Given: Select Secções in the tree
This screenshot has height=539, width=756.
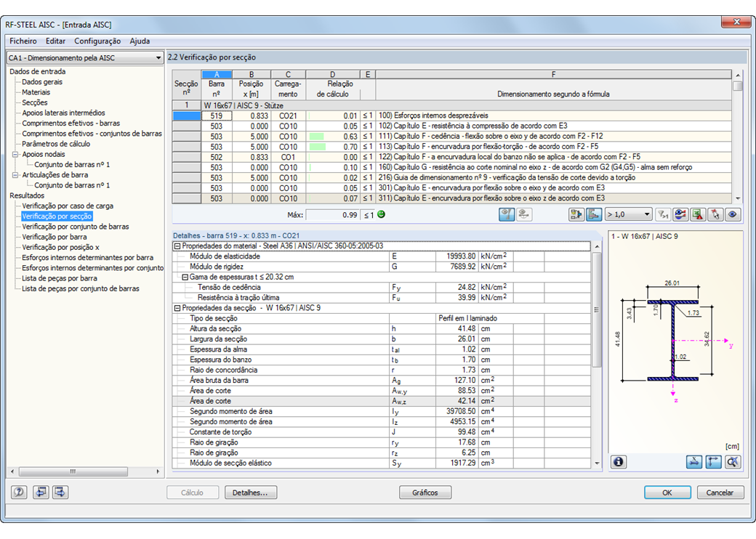Looking at the screenshot, I should (35, 102).
